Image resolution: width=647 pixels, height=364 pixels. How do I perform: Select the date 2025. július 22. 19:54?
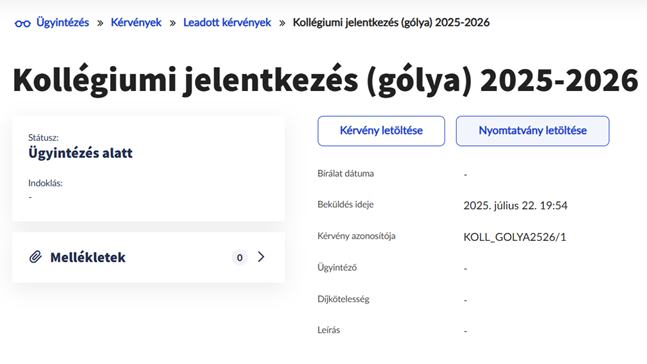pyautogui.click(x=515, y=206)
